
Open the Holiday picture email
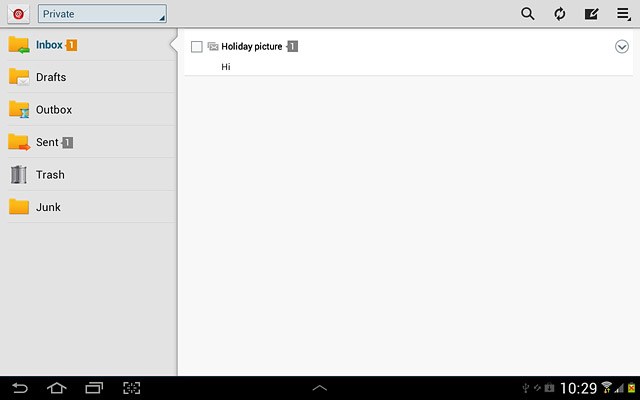click(x=408, y=53)
